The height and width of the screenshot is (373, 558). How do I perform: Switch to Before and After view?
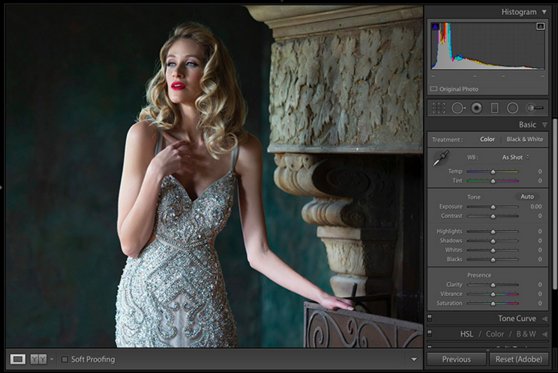point(38,359)
